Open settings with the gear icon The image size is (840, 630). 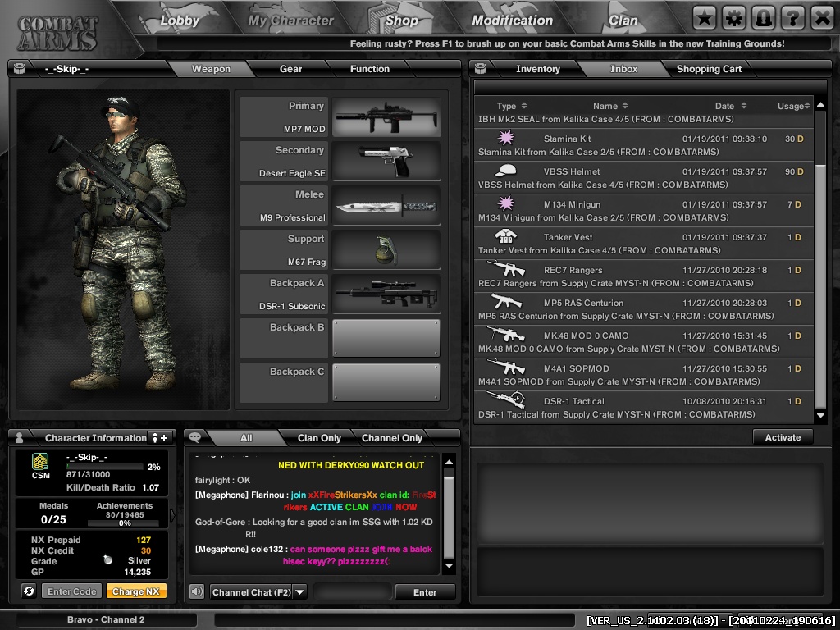tap(734, 19)
